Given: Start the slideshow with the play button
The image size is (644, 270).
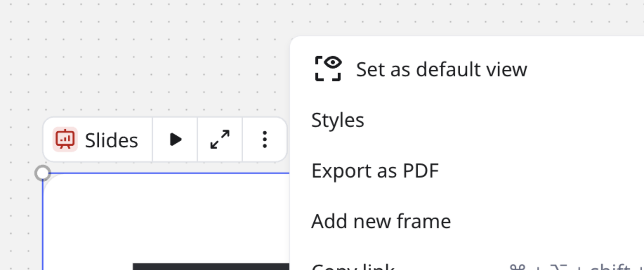Looking at the screenshot, I should [175, 140].
